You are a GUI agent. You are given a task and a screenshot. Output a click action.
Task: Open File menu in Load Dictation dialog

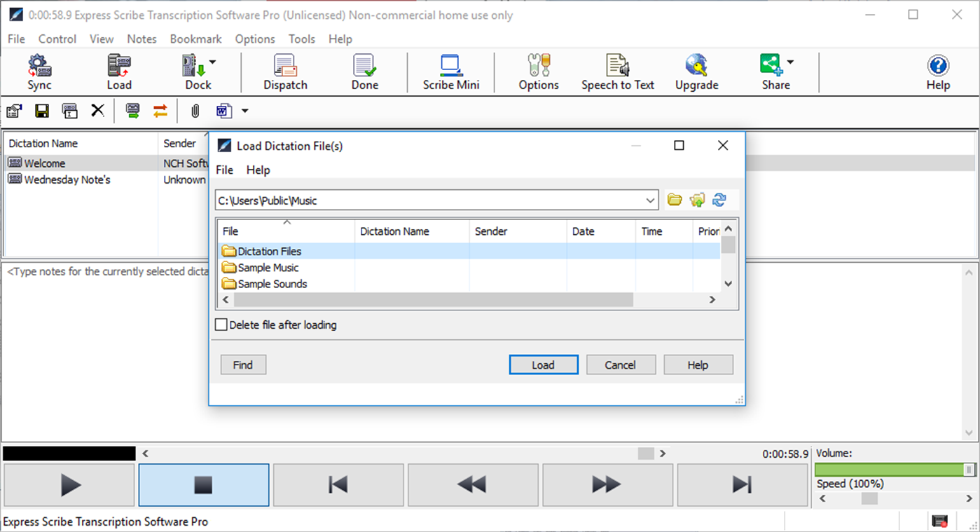tap(224, 170)
